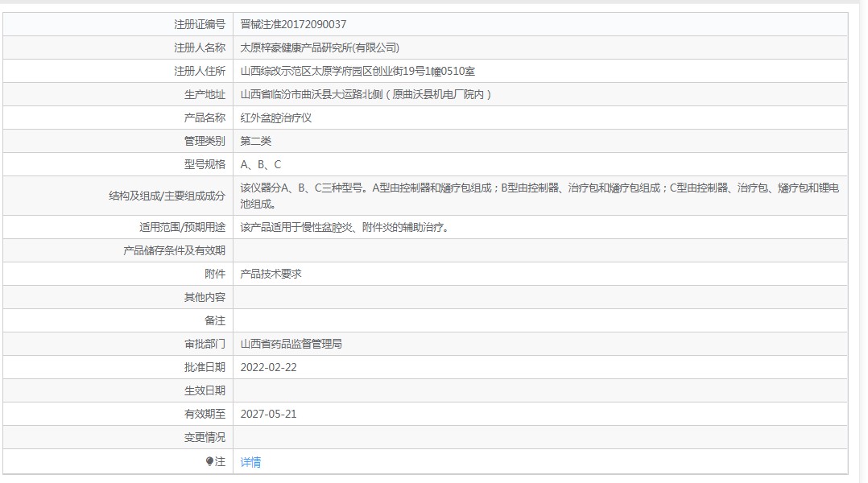Click attachment value 产品技术要求

tap(271, 274)
